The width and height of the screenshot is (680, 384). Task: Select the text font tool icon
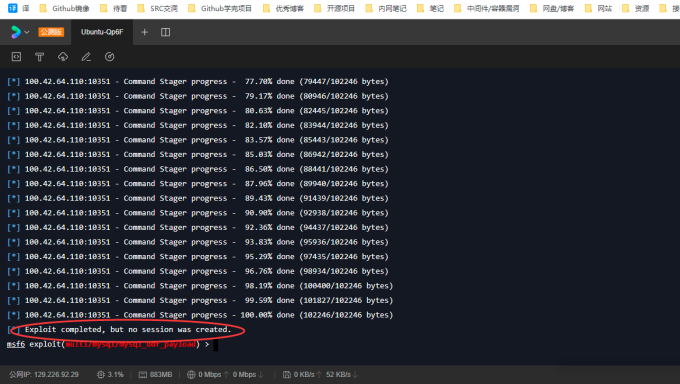(x=39, y=57)
